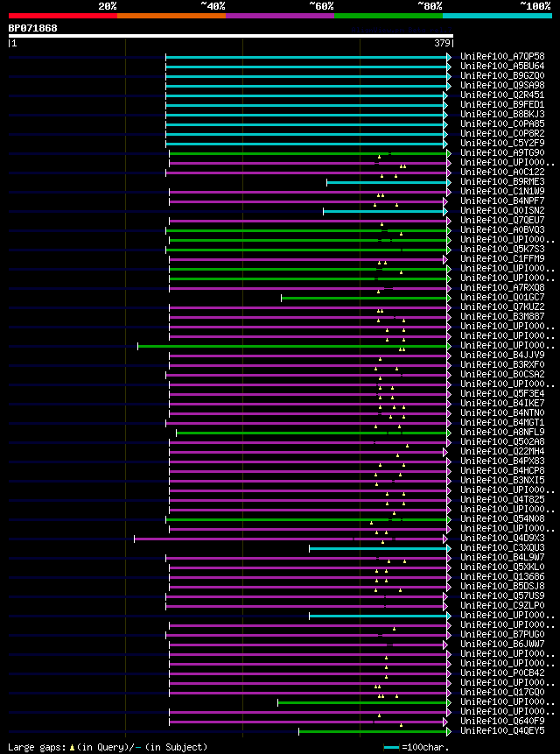Click the UniRef100_Q5XKL0 label

502,567
